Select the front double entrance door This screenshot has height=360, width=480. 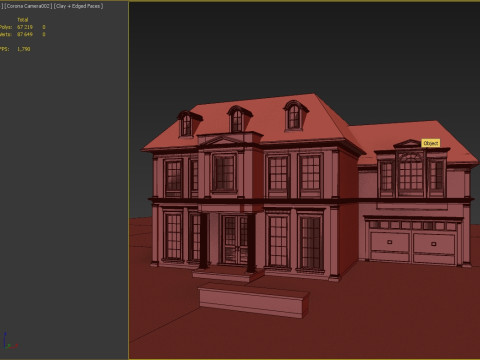tap(236, 240)
